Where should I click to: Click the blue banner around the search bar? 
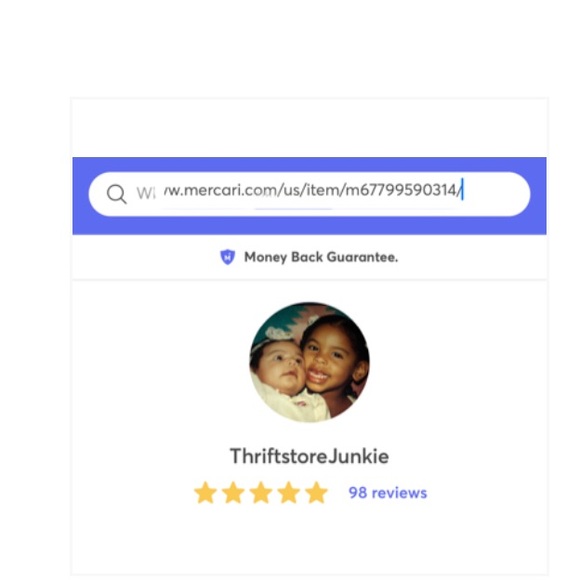coord(309,165)
